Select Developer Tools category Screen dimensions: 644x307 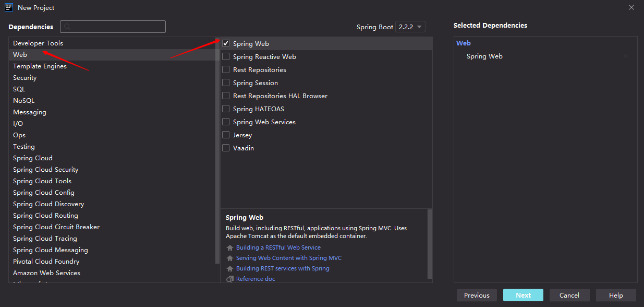[112, 43]
